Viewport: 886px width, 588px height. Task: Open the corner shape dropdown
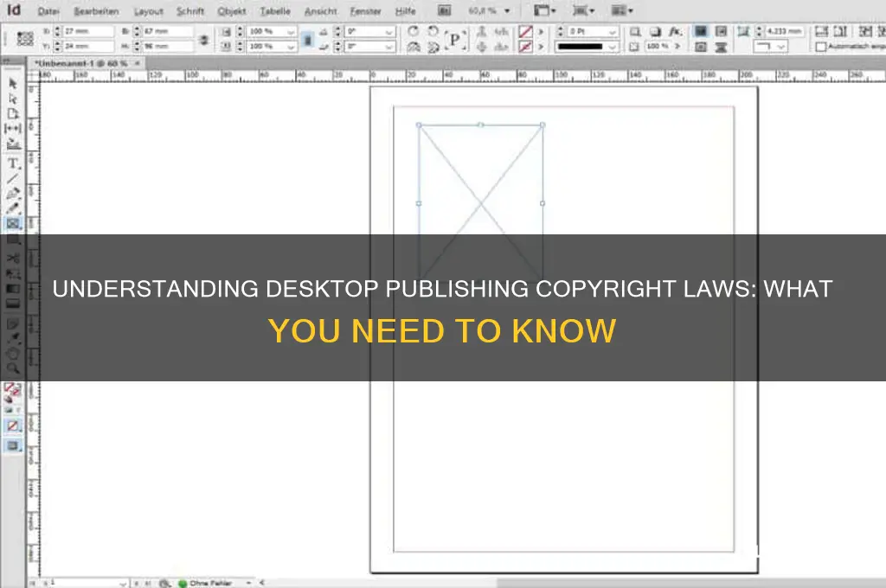point(782,47)
